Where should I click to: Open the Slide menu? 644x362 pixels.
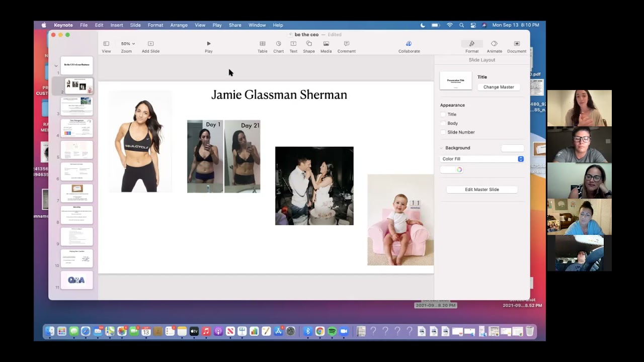point(135,25)
